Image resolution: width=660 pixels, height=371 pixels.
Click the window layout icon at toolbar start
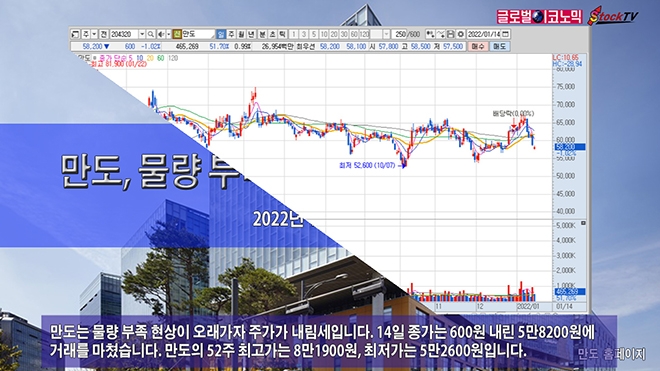75,34
